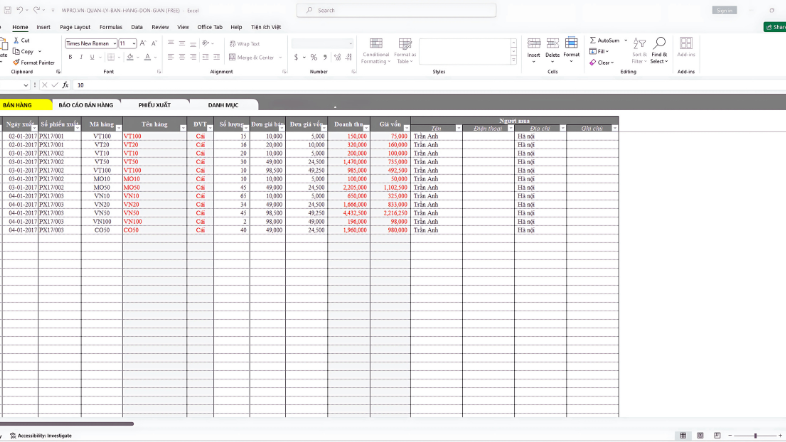The width and height of the screenshot is (786, 442).
Task: Switch to the Data tab
Action: coord(137,27)
